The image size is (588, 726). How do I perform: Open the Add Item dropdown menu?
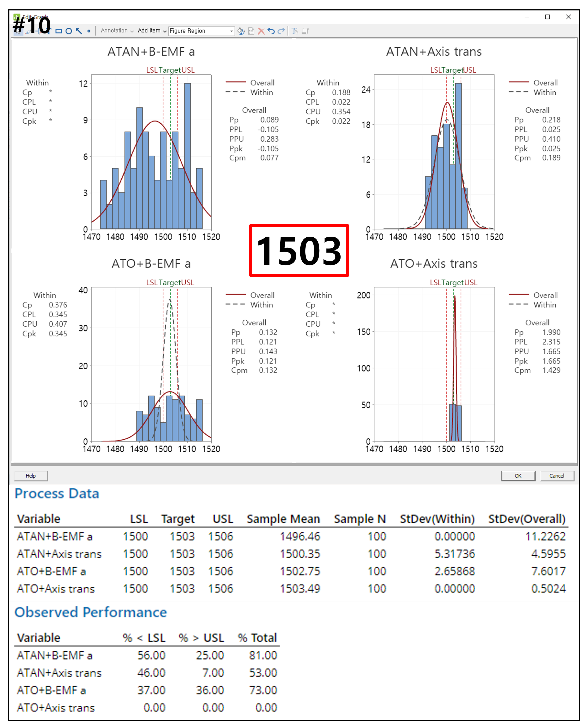[x=152, y=30]
